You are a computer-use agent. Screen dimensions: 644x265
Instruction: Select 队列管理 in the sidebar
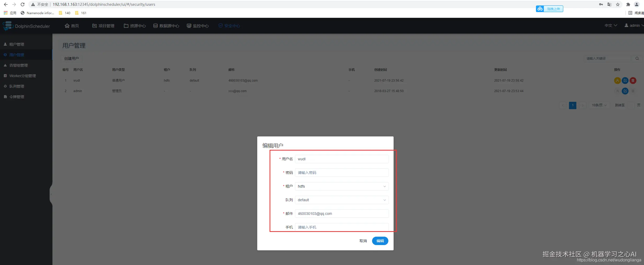click(x=26, y=86)
